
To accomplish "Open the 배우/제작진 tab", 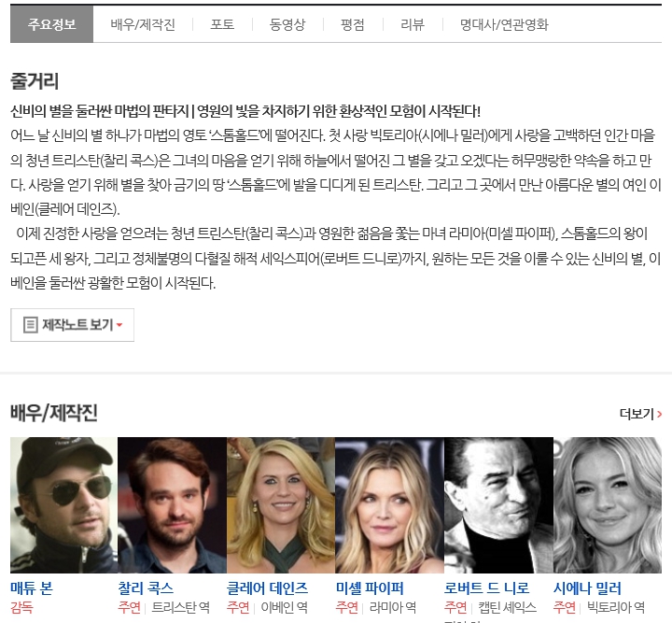I will pyautogui.click(x=143, y=24).
